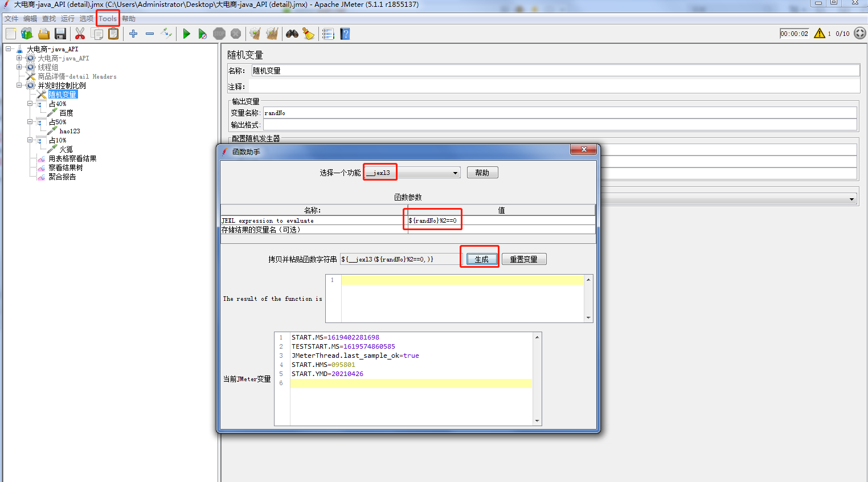868x482 pixels.
Task: Click the Cut scissors icon
Action: coord(80,34)
